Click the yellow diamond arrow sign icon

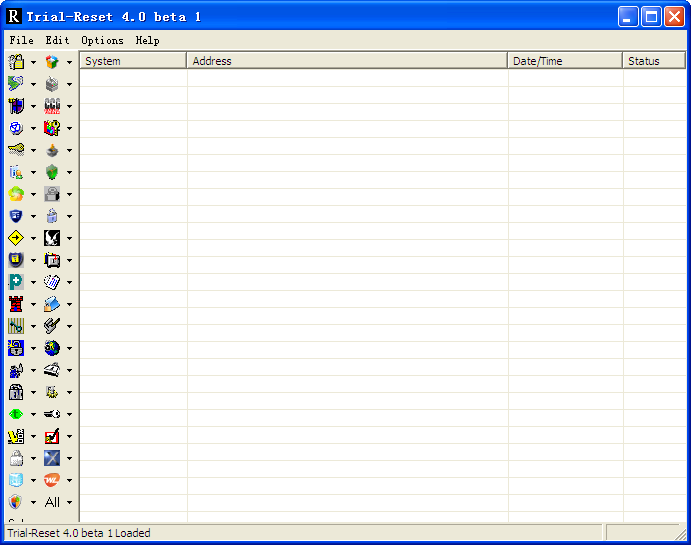[x=16, y=238]
